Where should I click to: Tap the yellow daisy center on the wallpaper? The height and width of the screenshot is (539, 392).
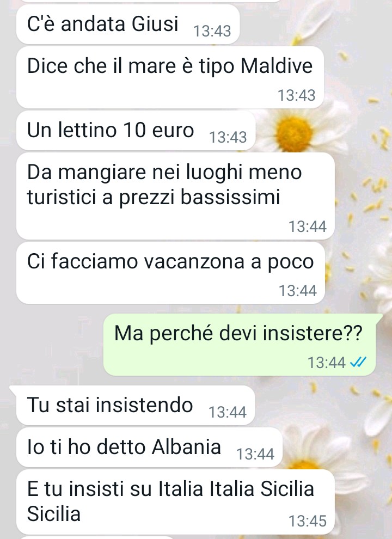point(294,134)
